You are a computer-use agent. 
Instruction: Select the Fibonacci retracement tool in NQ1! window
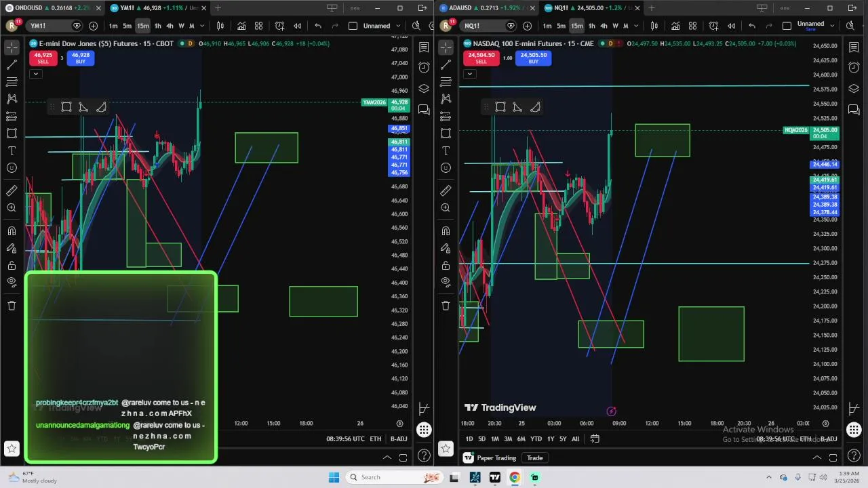tap(446, 81)
